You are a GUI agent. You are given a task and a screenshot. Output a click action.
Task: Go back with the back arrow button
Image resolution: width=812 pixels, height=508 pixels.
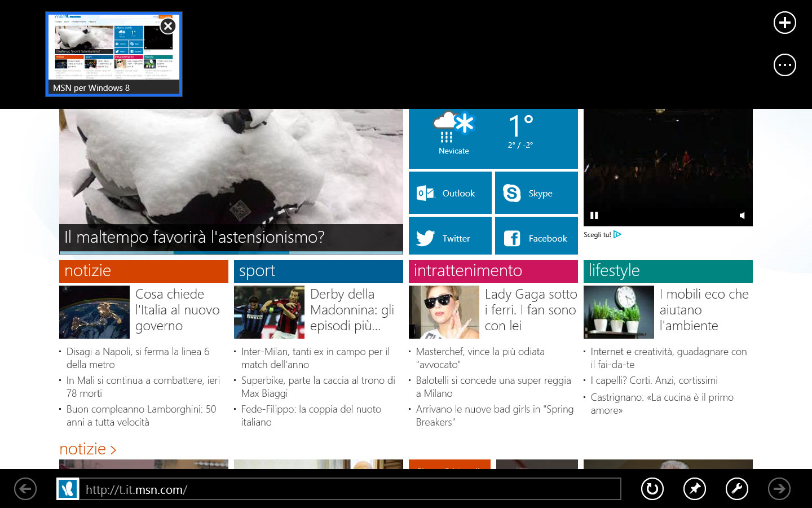tap(25, 489)
